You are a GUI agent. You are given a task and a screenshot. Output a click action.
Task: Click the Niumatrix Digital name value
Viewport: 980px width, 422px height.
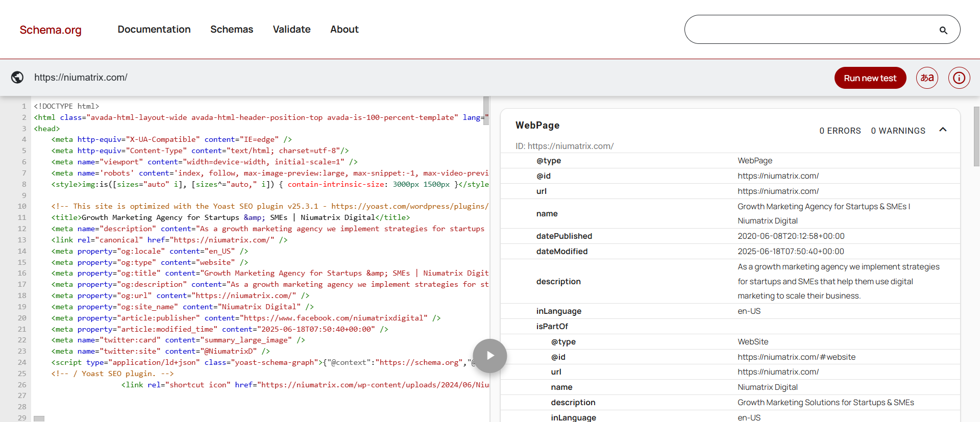[x=768, y=387]
